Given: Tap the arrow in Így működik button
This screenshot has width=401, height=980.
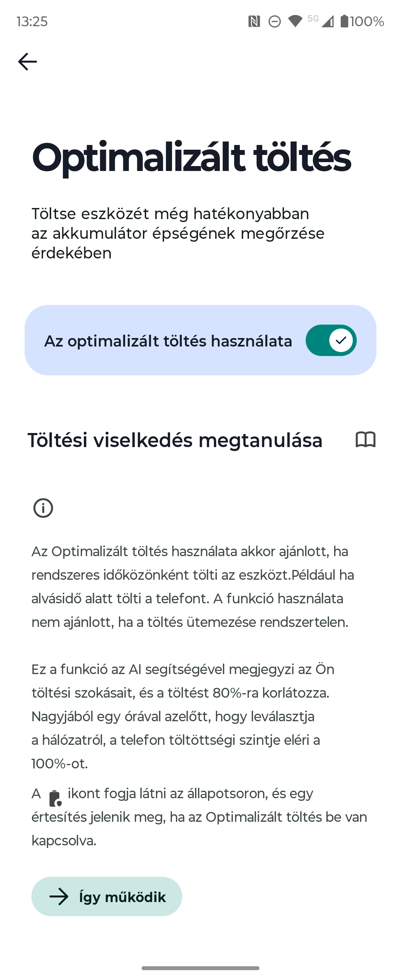Looking at the screenshot, I should tap(59, 897).
